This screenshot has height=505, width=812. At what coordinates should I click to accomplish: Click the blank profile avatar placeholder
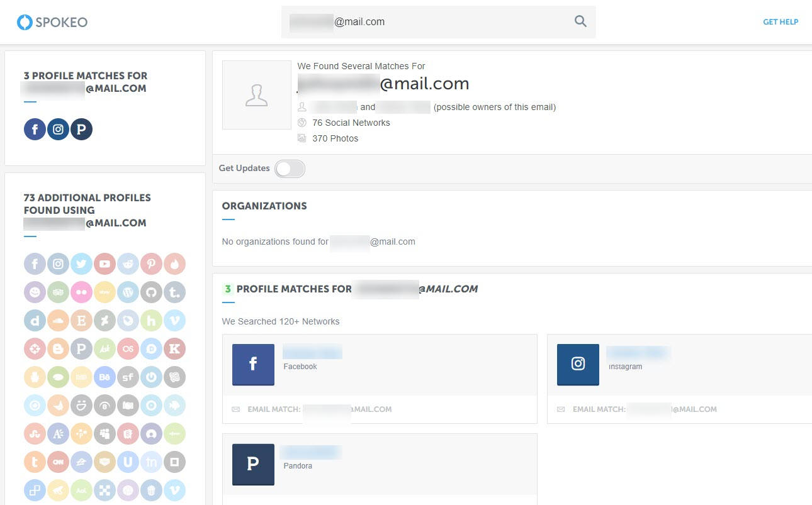256,95
